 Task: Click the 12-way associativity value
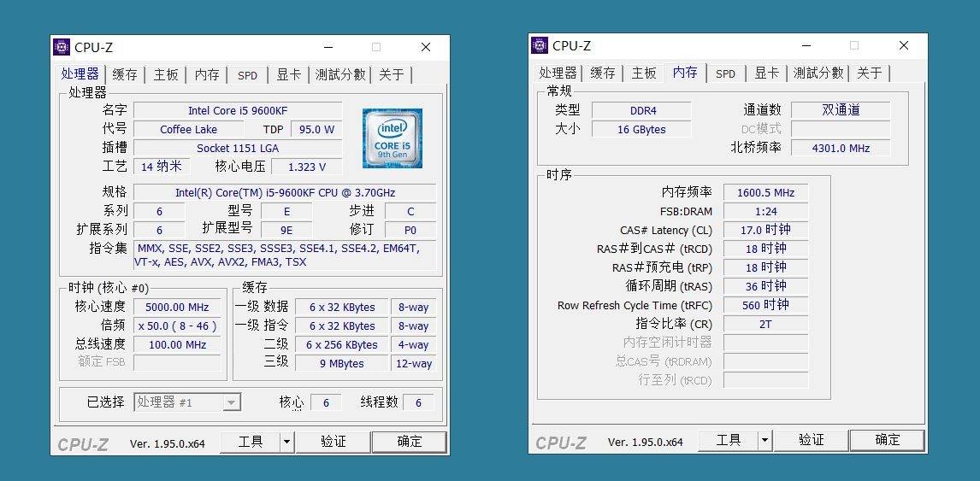(413, 364)
